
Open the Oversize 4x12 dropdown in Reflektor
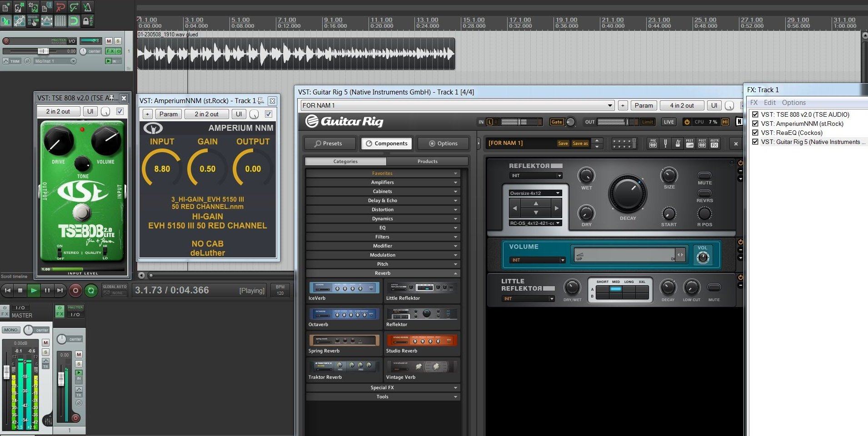click(535, 193)
